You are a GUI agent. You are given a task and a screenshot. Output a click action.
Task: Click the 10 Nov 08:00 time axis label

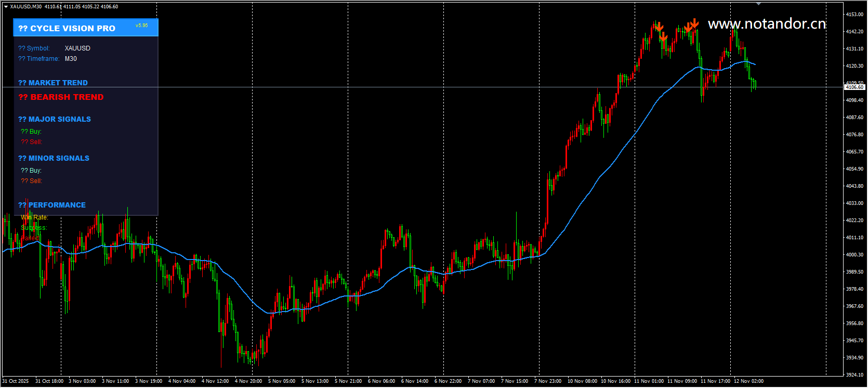coord(582,381)
